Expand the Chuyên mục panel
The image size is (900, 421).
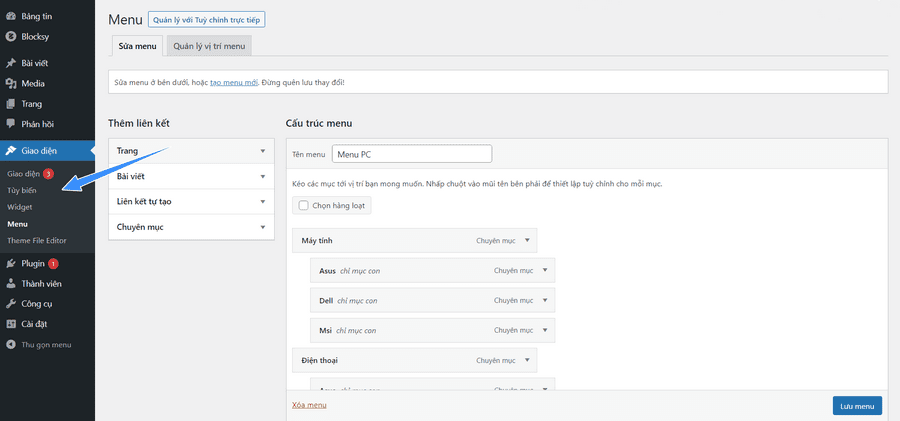(263, 227)
